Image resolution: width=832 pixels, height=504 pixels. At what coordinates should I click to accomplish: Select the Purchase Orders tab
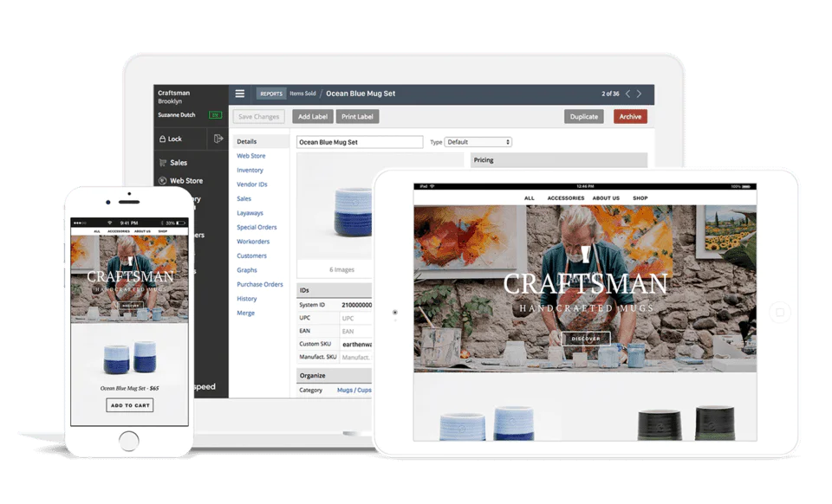pos(260,285)
